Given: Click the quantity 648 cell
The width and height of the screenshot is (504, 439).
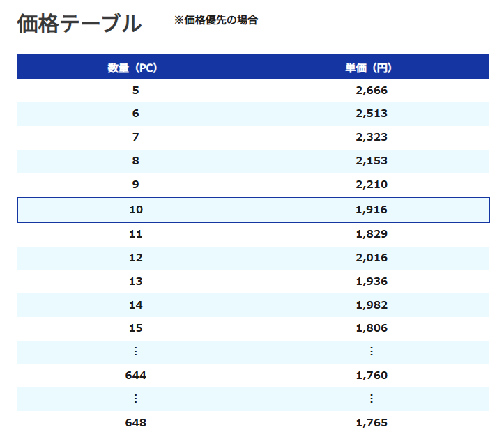Looking at the screenshot, I should point(135,423).
